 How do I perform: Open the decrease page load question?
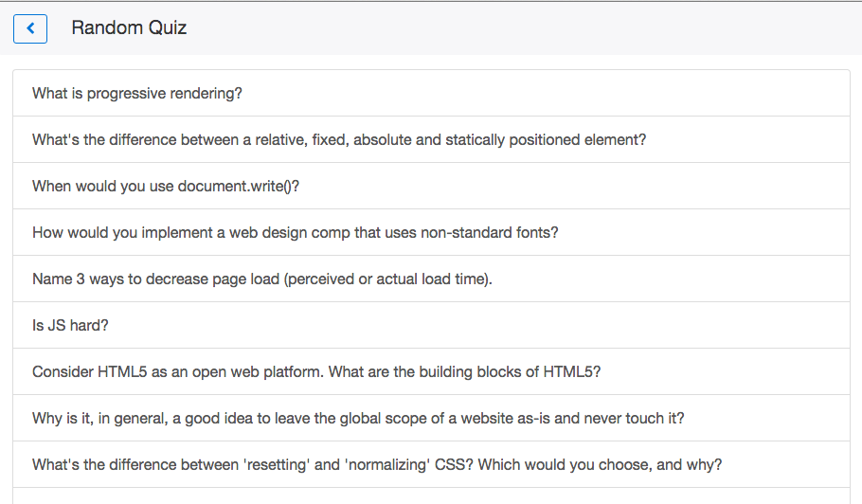click(x=262, y=279)
